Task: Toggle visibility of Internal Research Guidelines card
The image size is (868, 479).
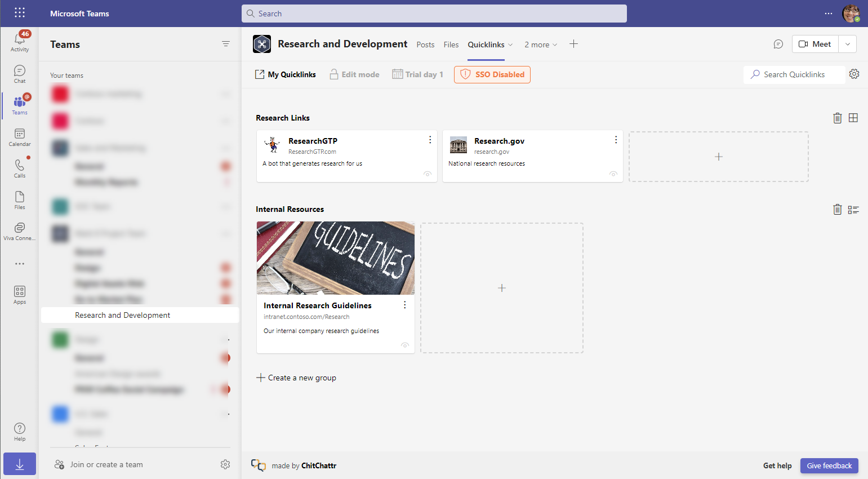Action: click(405, 345)
